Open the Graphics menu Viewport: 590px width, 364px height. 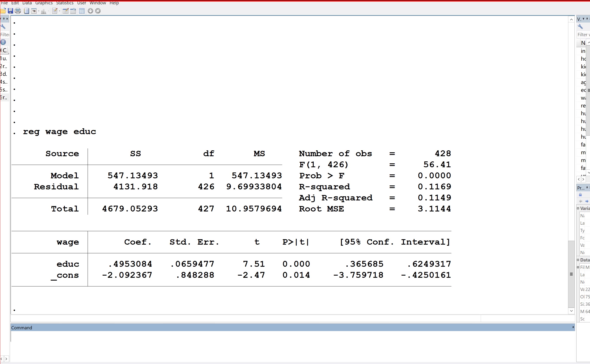click(44, 3)
